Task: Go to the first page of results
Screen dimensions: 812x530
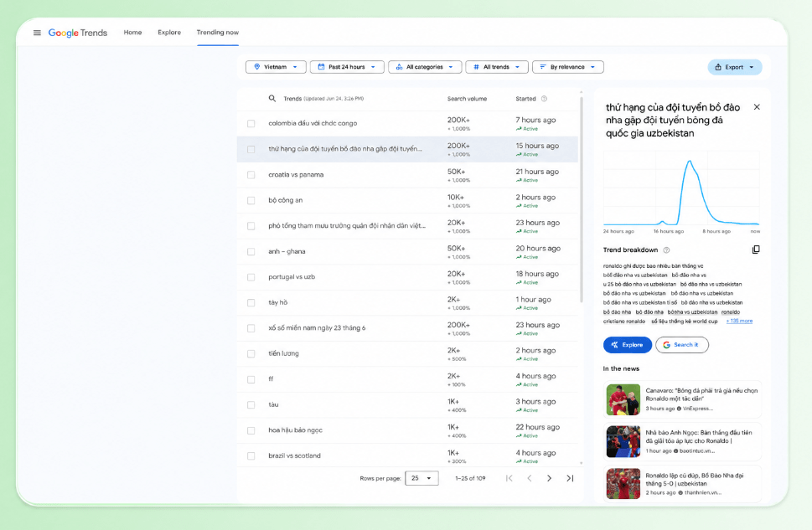Action: pos(509,478)
